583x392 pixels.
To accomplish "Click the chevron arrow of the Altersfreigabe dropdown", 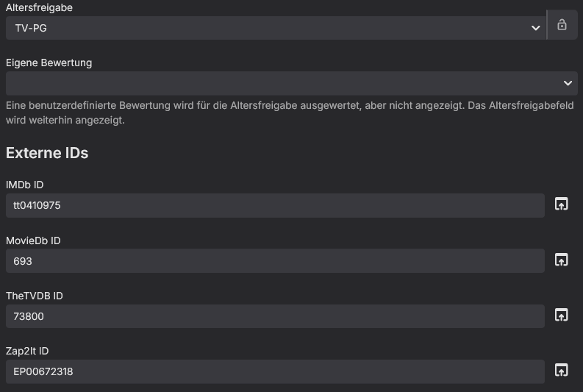I will 535,28.
